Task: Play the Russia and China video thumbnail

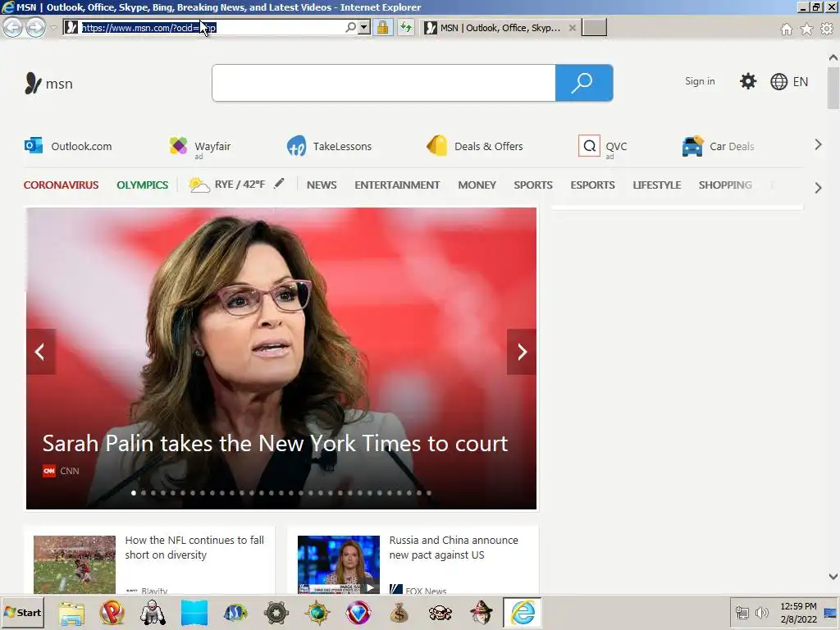Action: point(339,564)
